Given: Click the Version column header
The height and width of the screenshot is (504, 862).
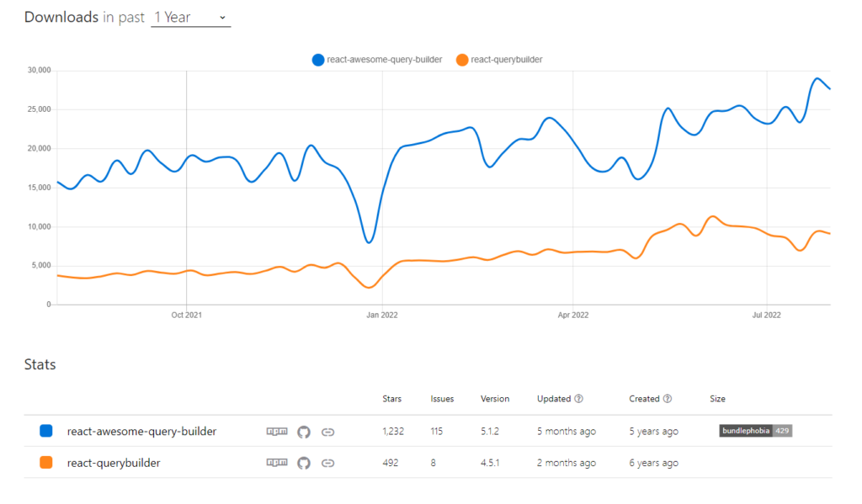Looking at the screenshot, I should click(495, 399).
